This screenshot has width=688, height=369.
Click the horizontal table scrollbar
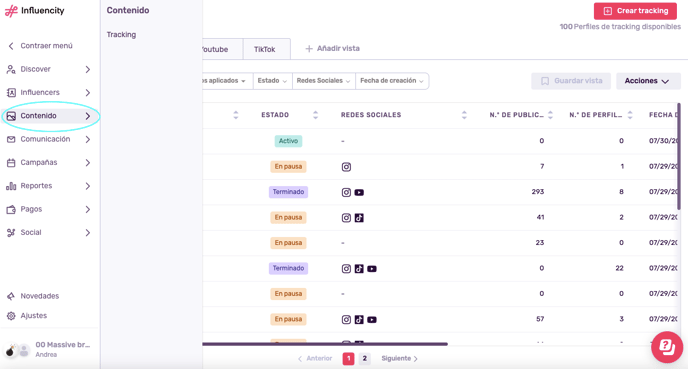325,344
